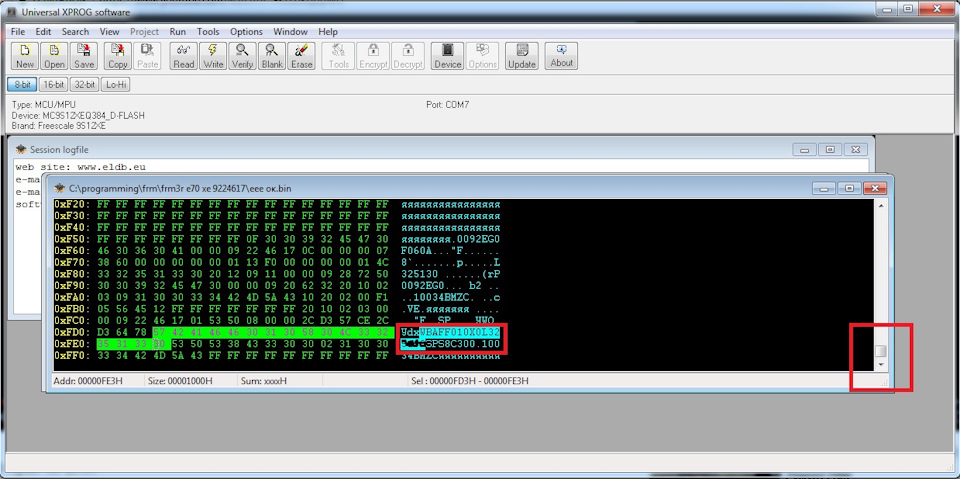Read the device with Read icon
Viewport: 960px width, 479px height.
pyautogui.click(x=184, y=56)
